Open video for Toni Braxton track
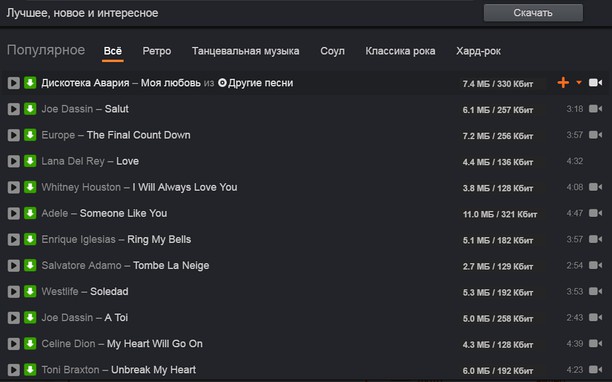 pyautogui.click(x=595, y=370)
